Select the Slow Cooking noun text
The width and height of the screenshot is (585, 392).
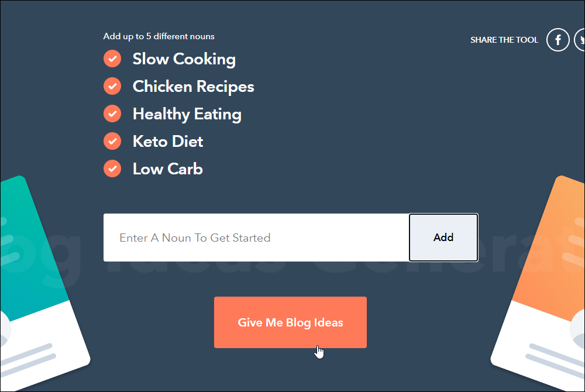184,59
